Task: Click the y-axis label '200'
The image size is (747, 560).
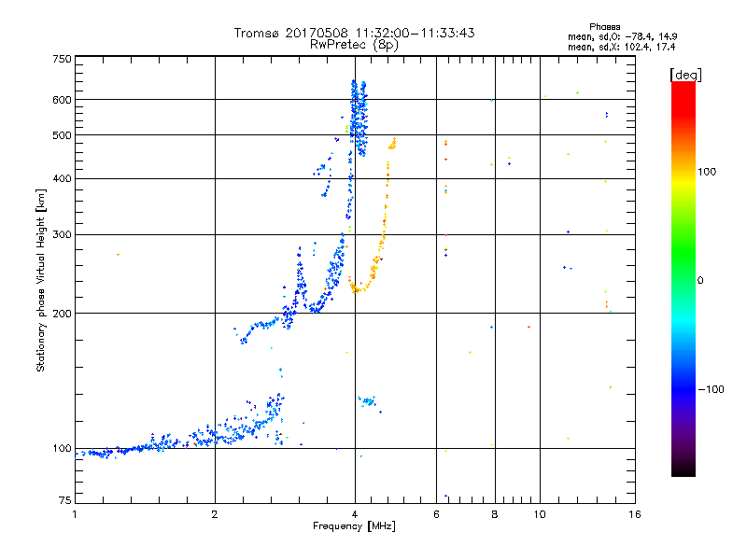Action: (x=62, y=314)
